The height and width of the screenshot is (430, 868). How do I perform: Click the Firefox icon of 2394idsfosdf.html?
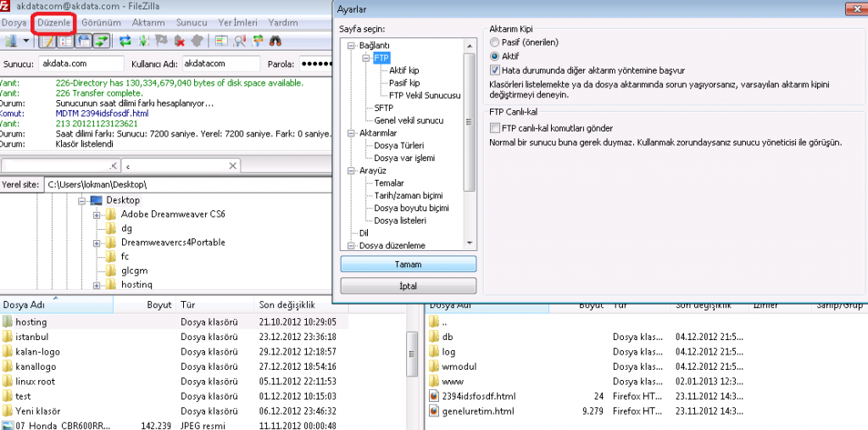click(x=434, y=397)
